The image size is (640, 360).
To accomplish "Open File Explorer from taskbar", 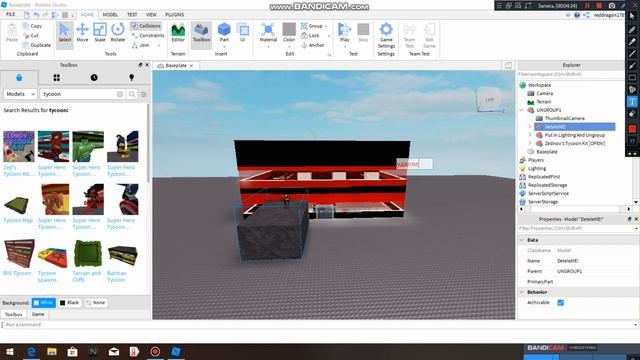I will pyautogui.click(x=52, y=351).
